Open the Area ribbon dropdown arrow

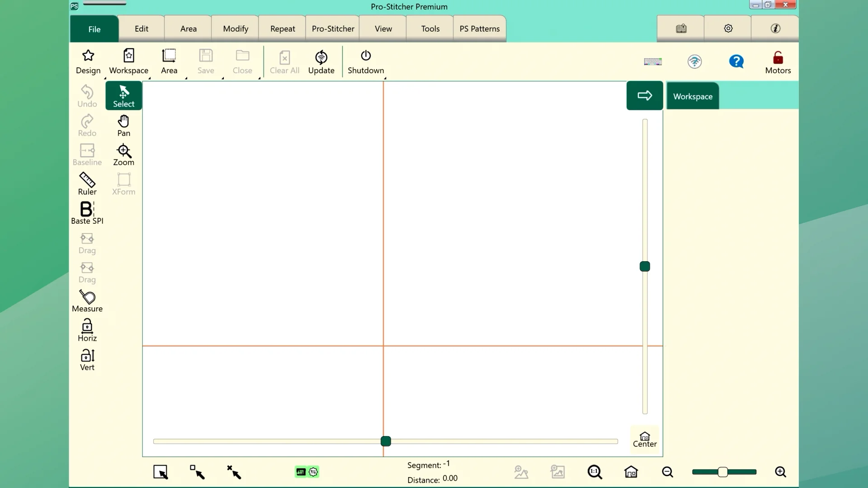coord(185,78)
